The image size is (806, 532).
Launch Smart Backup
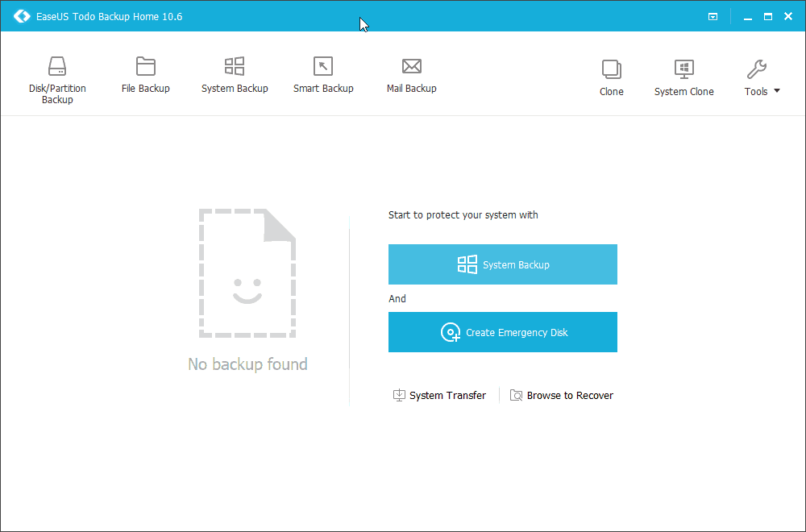pos(323,74)
